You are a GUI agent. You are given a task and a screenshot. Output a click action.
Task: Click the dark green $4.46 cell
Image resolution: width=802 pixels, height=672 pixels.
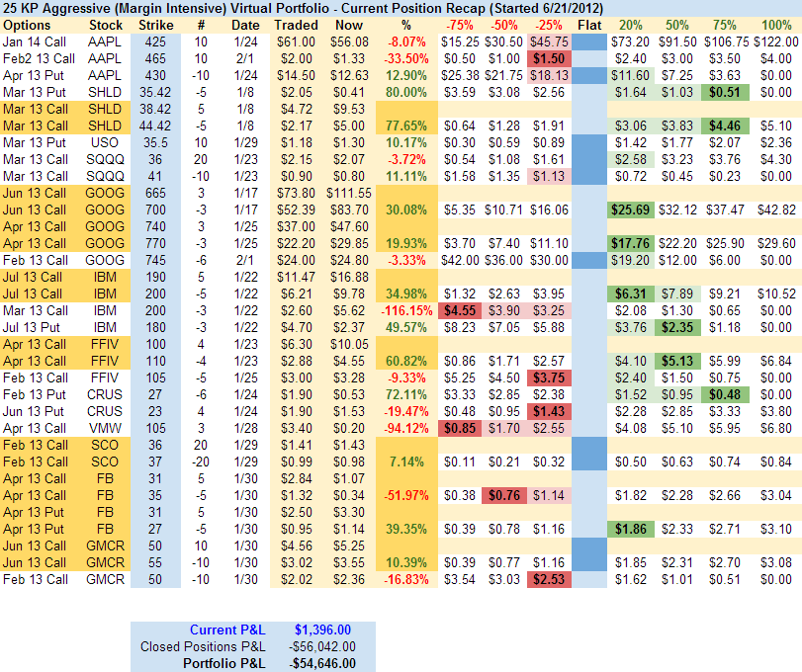click(x=725, y=126)
